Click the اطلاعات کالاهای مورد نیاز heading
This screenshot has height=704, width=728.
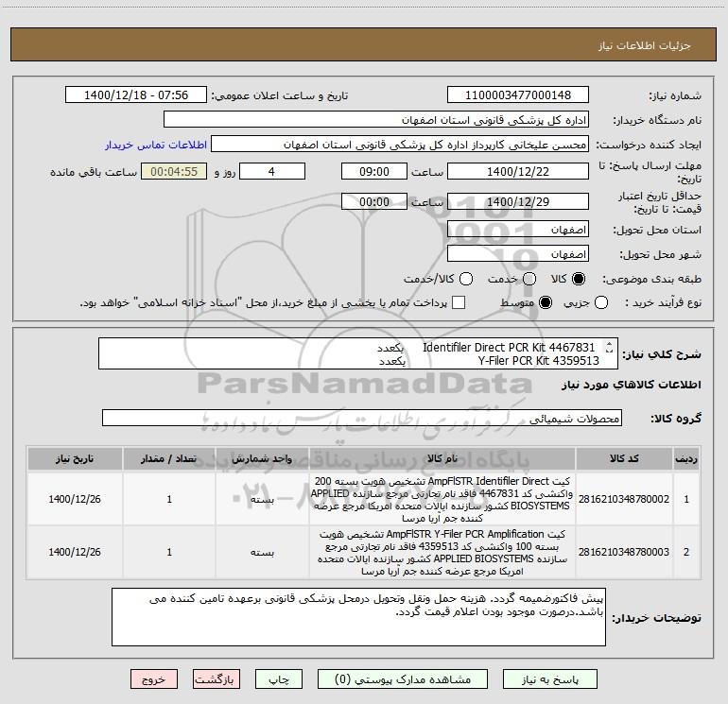632,385
